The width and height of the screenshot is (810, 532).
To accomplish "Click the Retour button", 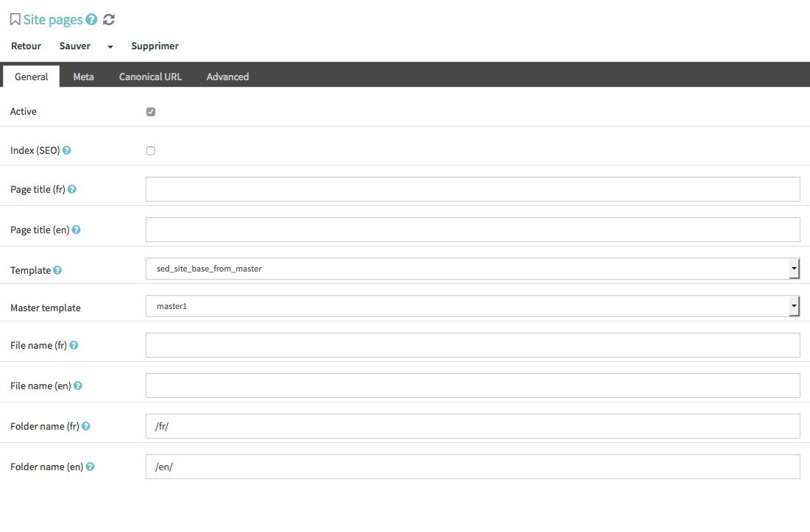I will 26,46.
